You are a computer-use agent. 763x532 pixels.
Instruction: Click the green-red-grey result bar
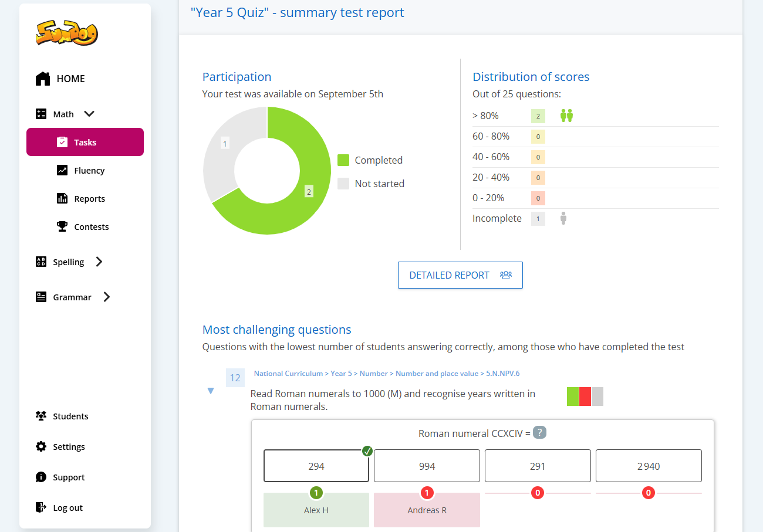(x=585, y=397)
